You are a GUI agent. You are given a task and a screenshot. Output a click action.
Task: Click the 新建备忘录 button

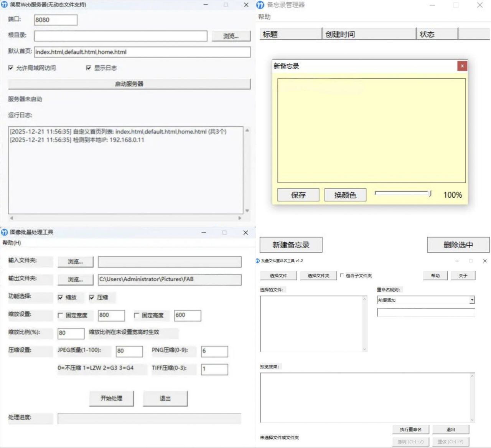click(x=291, y=245)
